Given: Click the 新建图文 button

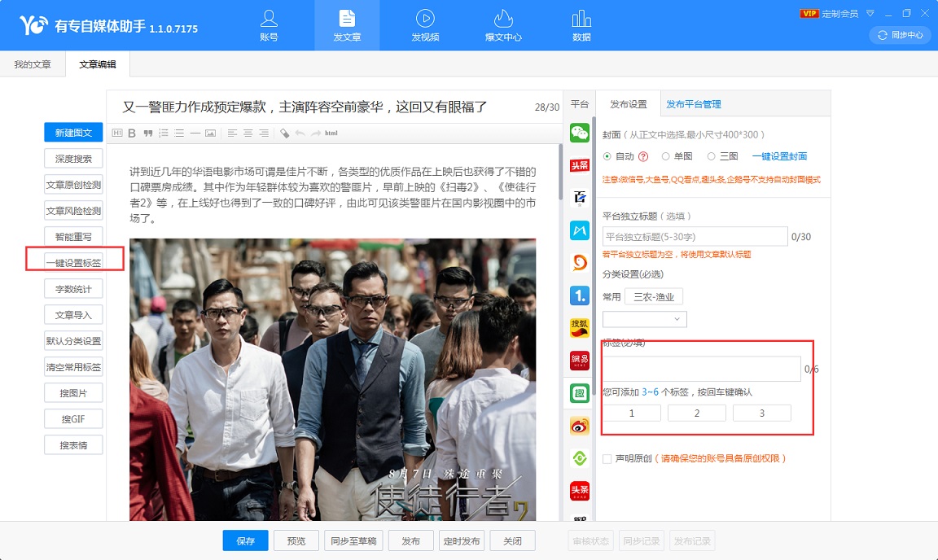Looking at the screenshot, I should pyautogui.click(x=73, y=132).
